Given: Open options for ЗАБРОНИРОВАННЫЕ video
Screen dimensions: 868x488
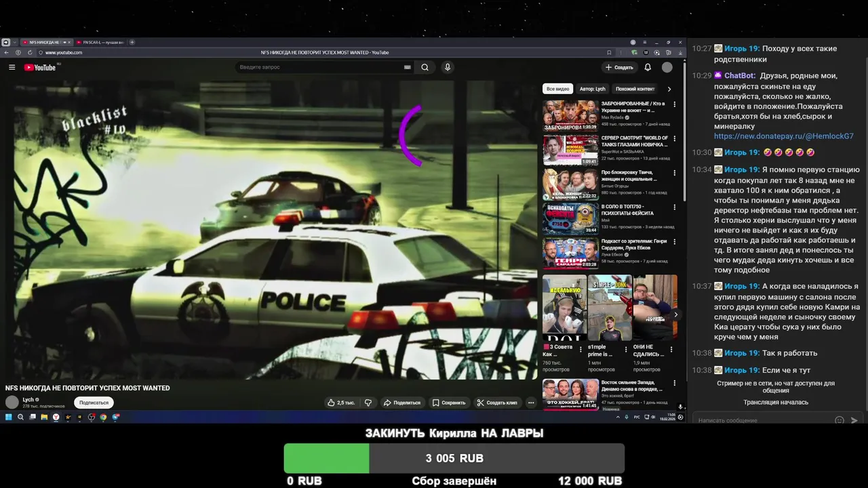Looking at the screenshot, I should tap(674, 104).
